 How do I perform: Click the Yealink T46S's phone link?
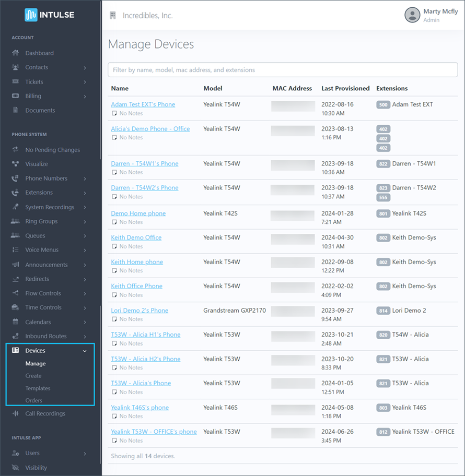(x=140, y=407)
